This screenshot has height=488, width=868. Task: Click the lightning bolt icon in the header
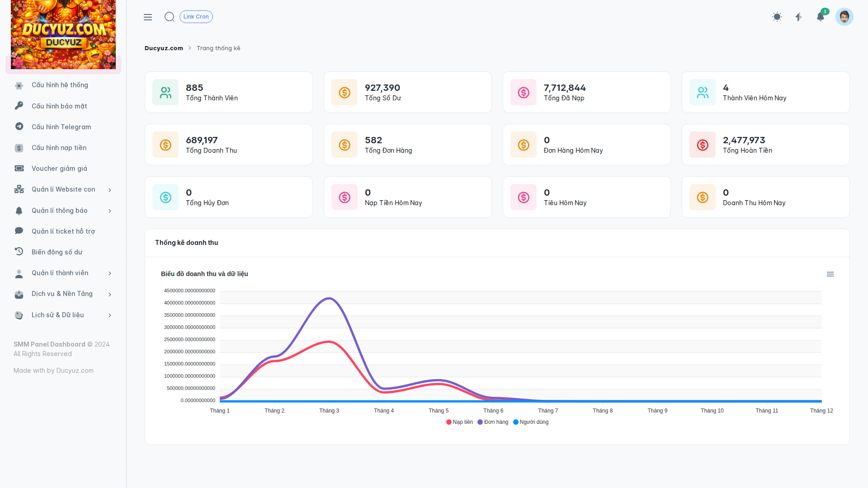(x=799, y=17)
